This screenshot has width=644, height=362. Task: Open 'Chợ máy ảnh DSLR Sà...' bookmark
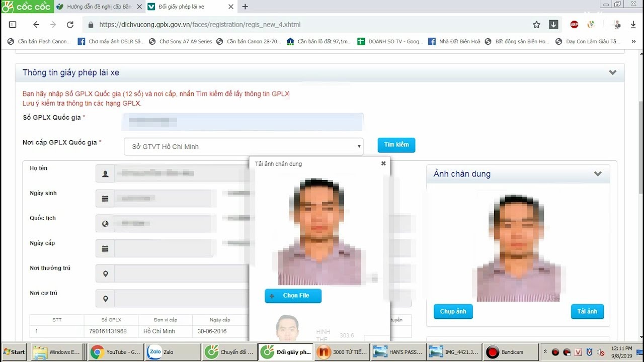(111, 42)
